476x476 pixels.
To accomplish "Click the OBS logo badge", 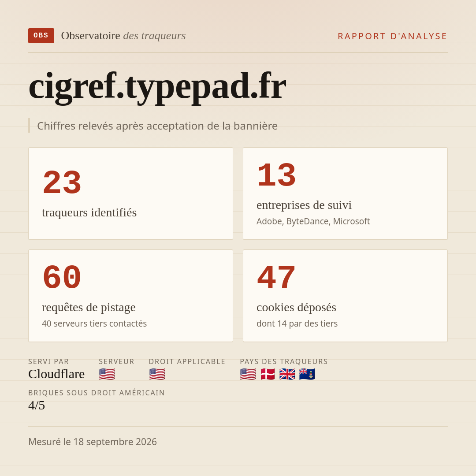I will pos(41,36).
